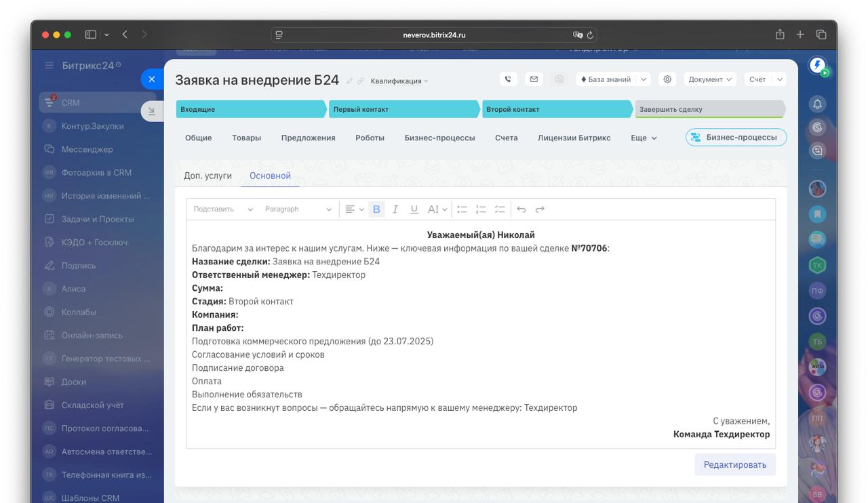Image resolution: width=868 pixels, height=503 pixels.
Task: Open deal card settings gear
Action: click(667, 79)
